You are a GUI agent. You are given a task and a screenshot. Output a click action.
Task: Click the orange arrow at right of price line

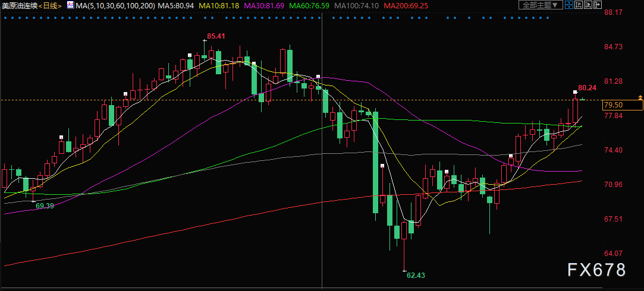coord(640,97)
